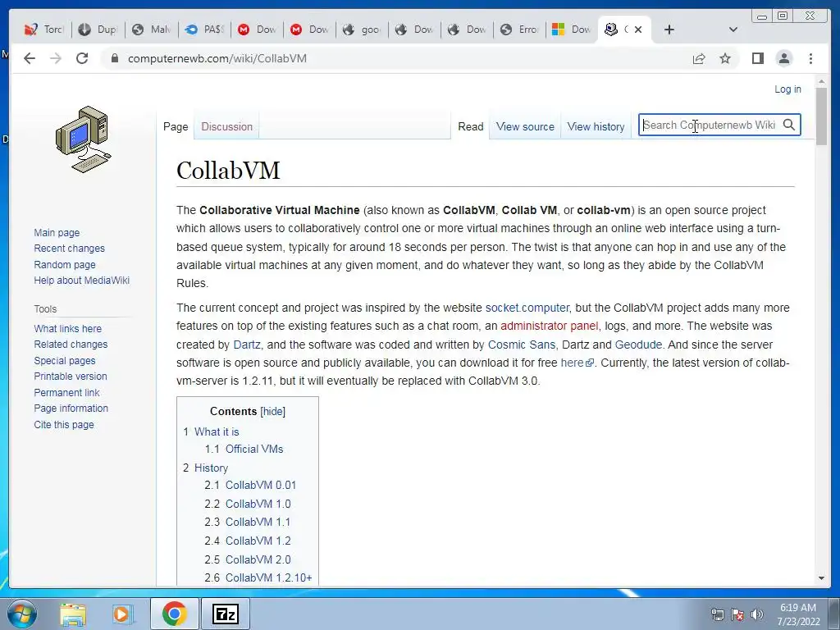Click the magnifier search icon in wiki search
Viewport: 840px width, 630px height.
(788, 125)
